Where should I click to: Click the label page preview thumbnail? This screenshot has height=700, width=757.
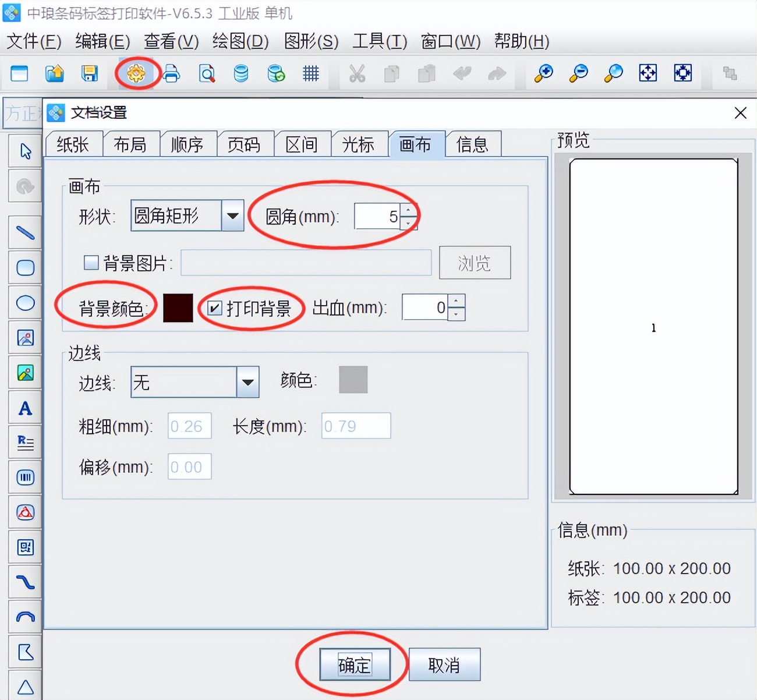coord(653,327)
